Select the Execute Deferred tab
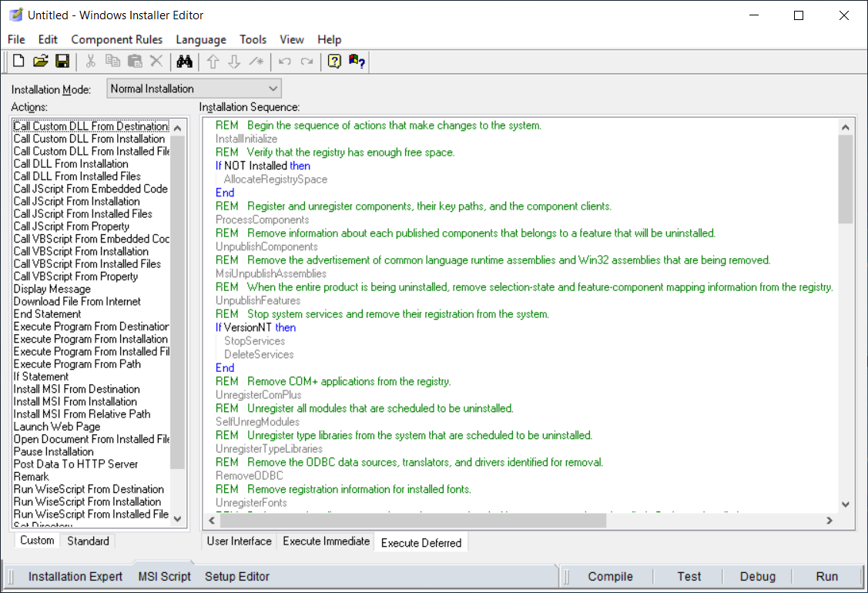The height and width of the screenshot is (593, 868). 421,543
